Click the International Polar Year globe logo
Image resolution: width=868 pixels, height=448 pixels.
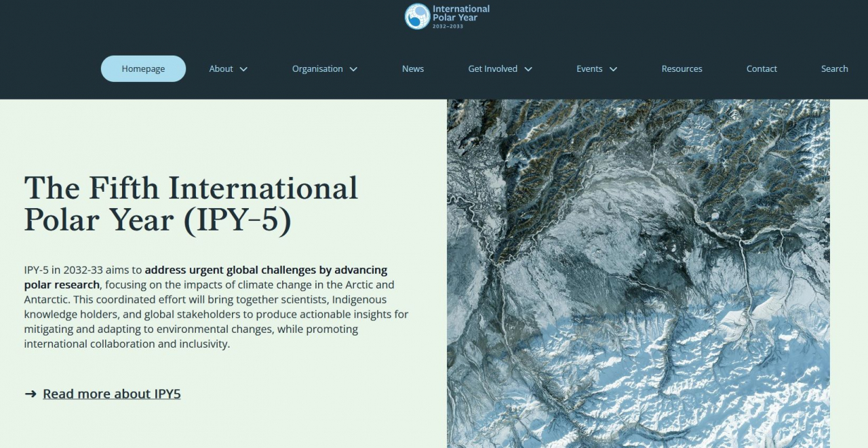pos(417,16)
